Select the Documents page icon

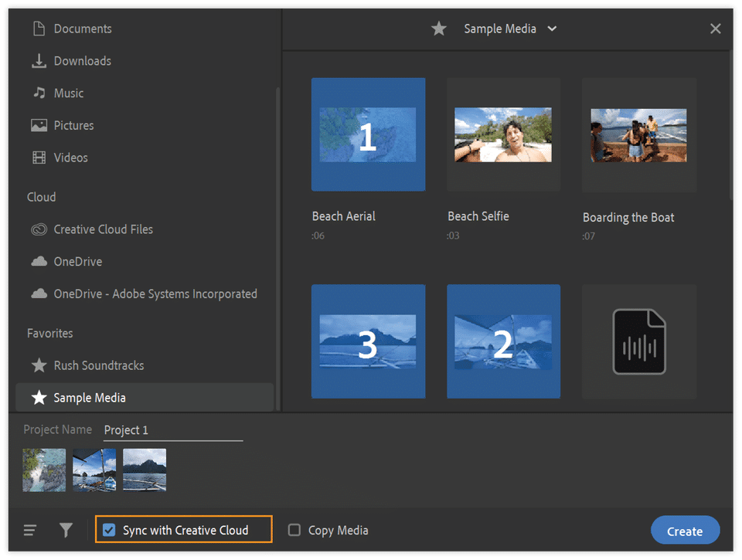(39, 29)
